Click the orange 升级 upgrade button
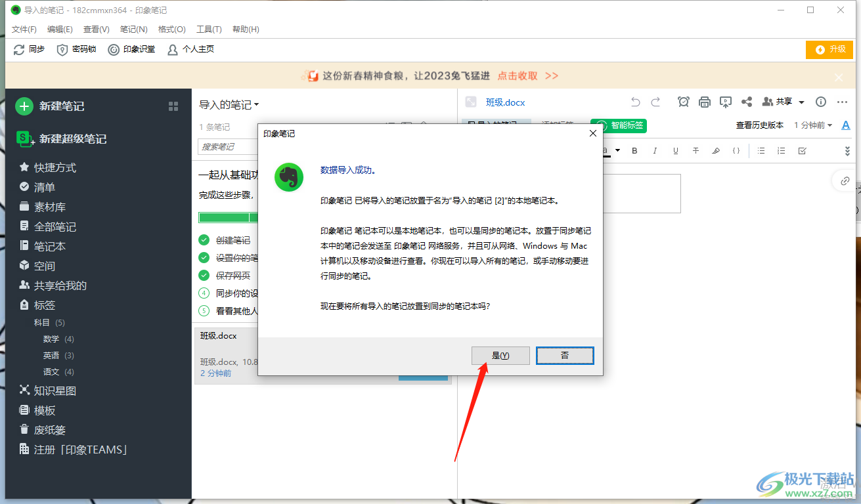 [829, 49]
